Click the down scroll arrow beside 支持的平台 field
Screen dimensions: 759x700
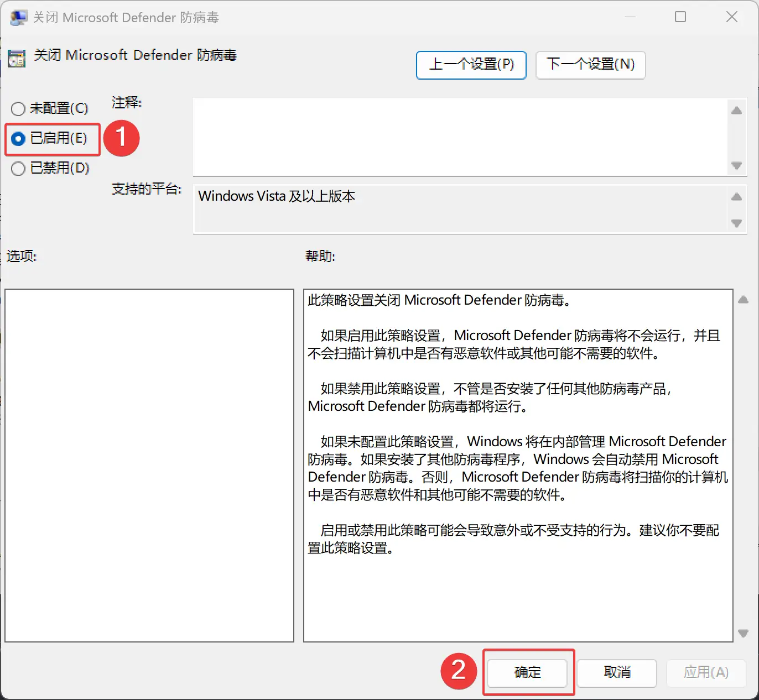tap(736, 224)
